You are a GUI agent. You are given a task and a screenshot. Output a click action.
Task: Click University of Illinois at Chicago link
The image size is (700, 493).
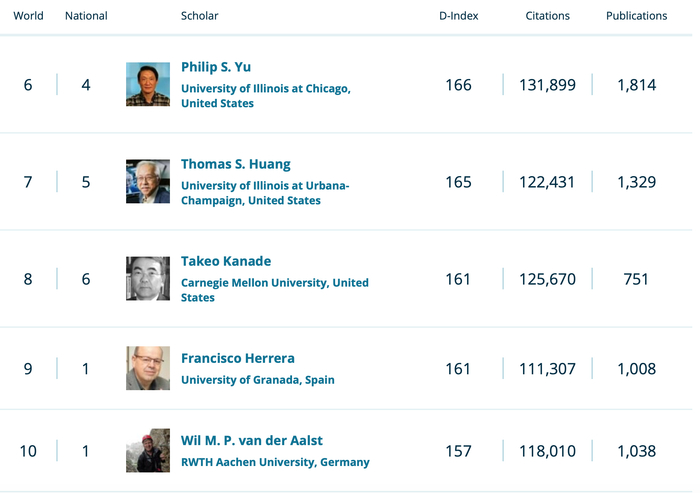265,89
